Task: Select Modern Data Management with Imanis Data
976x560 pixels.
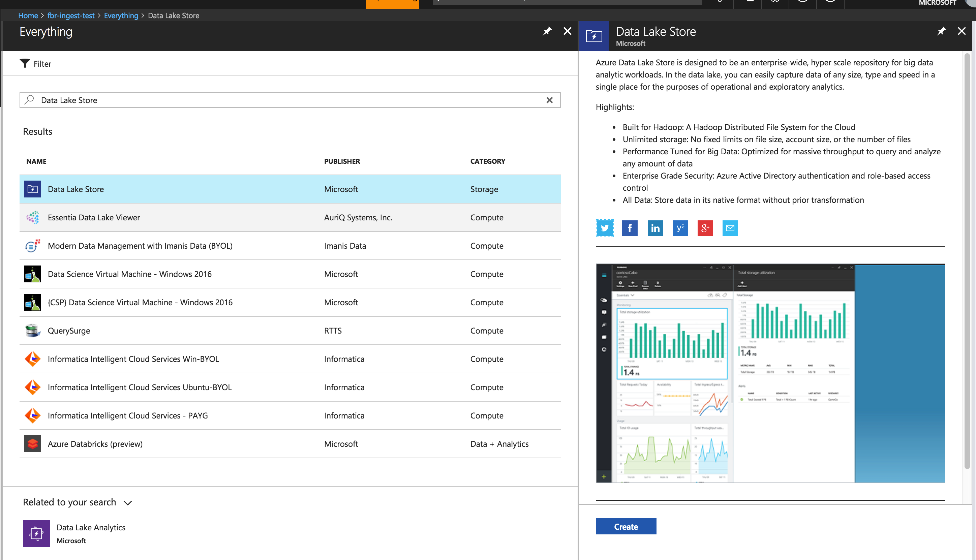Action: click(290, 245)
